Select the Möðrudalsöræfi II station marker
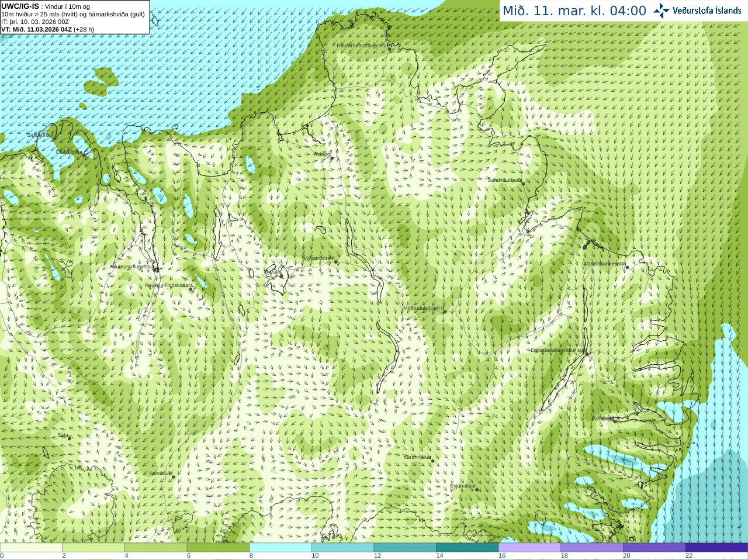The width and height of the screenshot is (748, 560). click(x=445, y=312)
